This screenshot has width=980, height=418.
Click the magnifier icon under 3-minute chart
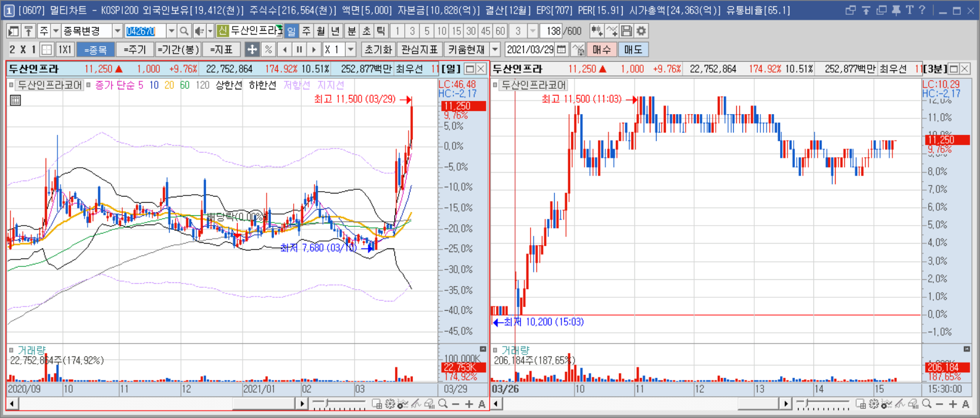926,404
